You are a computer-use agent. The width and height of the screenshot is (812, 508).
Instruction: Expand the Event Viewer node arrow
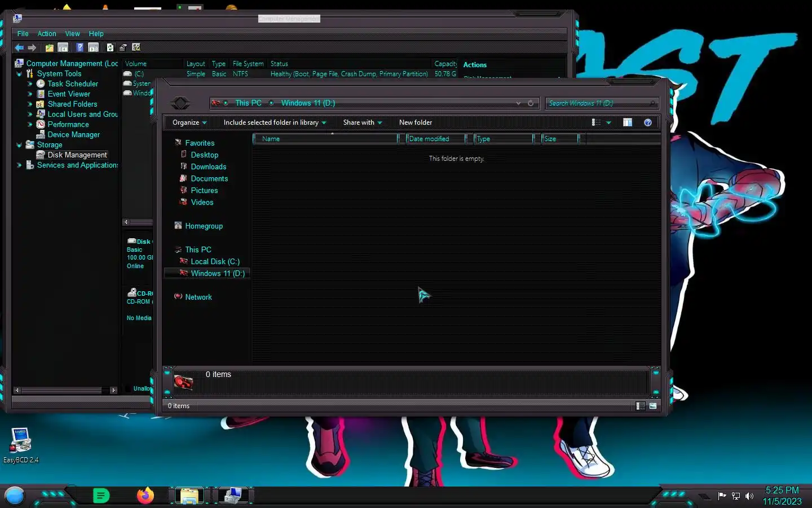pyautogui.click(x=30, y=94)
